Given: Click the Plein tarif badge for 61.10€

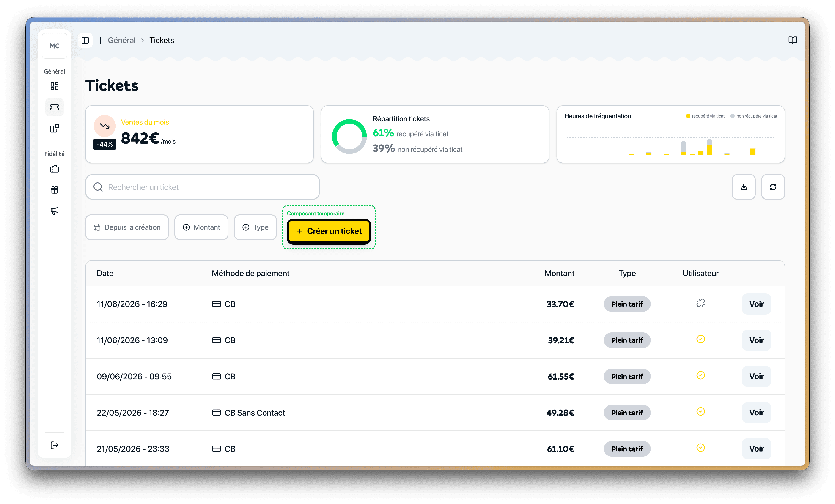Looking at the screenshot, I should point(627,449).
